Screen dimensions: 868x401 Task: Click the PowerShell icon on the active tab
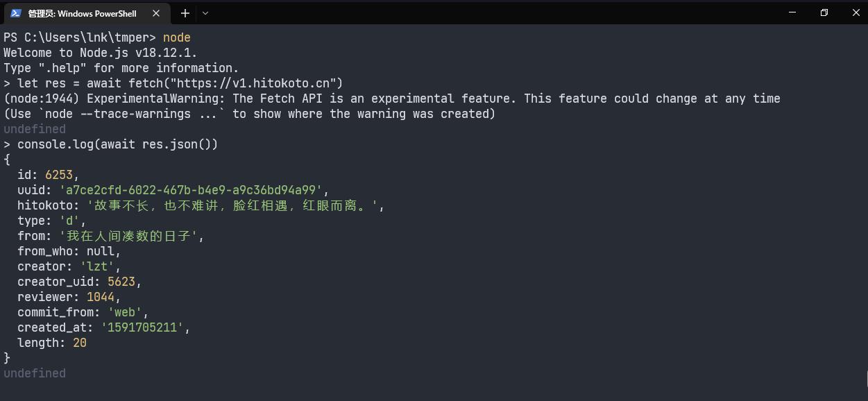click(17, 12)
